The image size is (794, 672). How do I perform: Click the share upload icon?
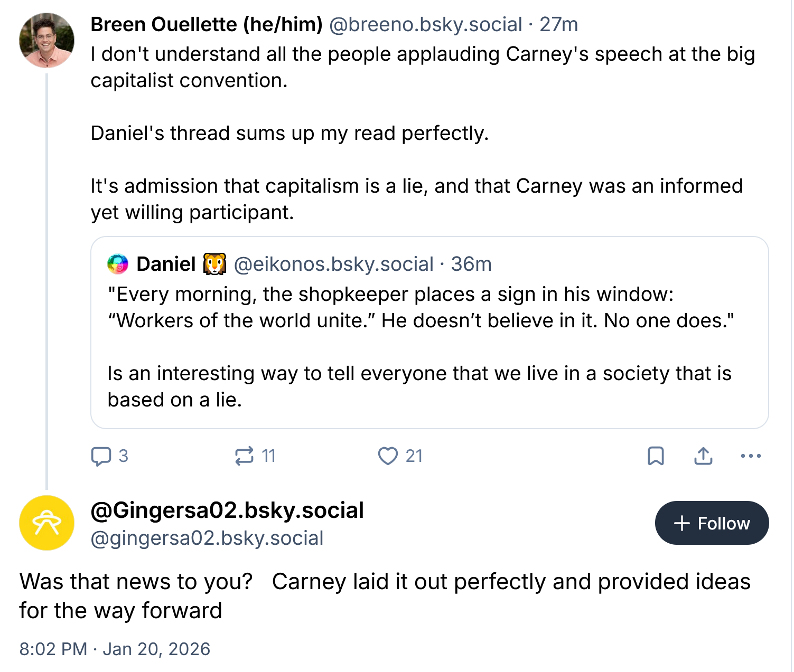click(703, 456)
